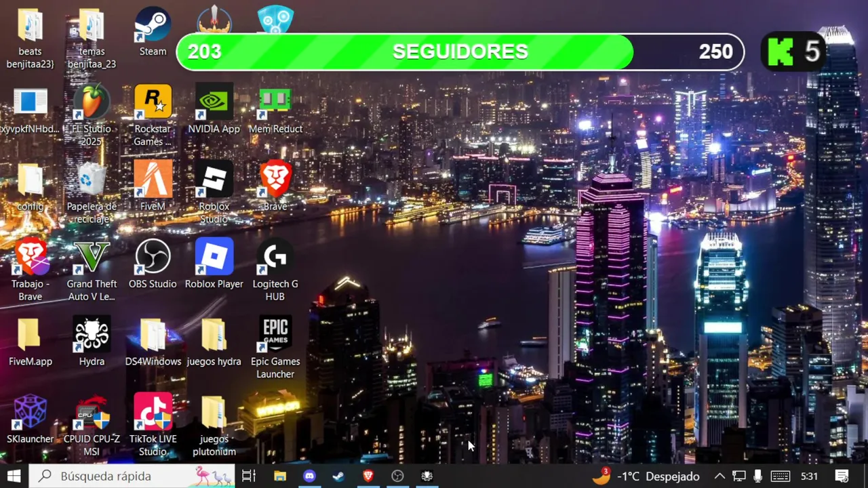Viewport: 868px width, 488px height.
Task: Launch FL Studio 2025 shortcut
Action: point(92,115)
